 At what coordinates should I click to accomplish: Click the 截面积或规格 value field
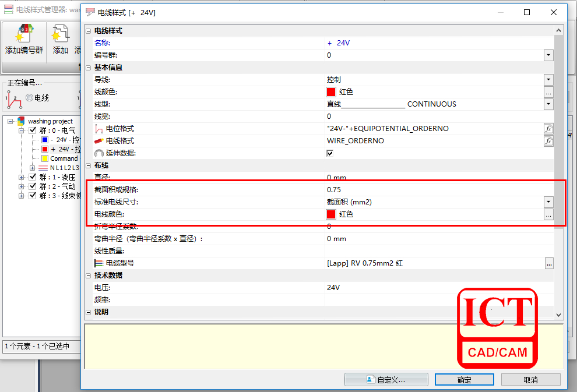click(437, 190)
